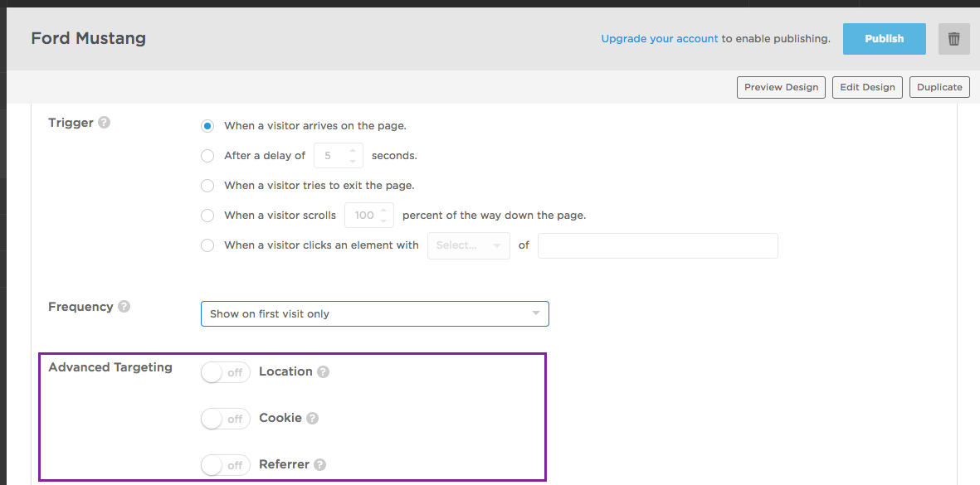Open the Frequency help tooltip icon
Image resolution: width=980 pixels, height=485 pixels.
coord(124,307)
